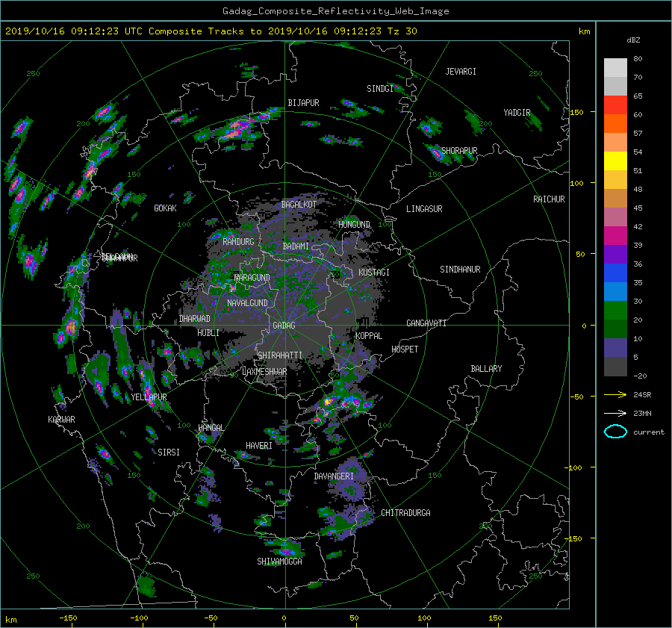Click the RAICHUR city label
672x628 pixels.
[x=549, y=199]
